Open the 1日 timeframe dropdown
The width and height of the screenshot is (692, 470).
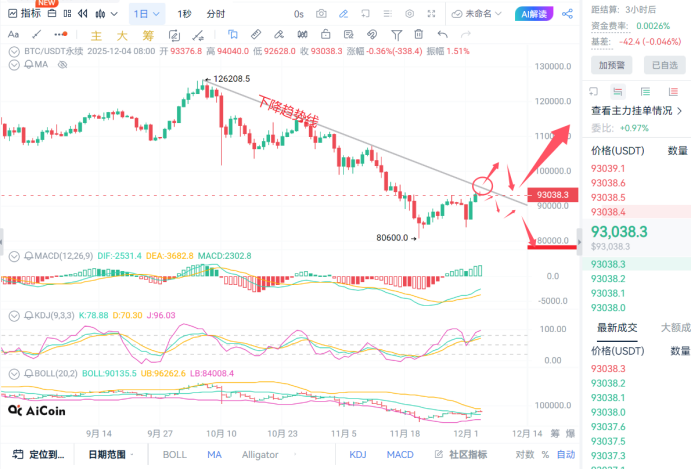coord(145,14)
